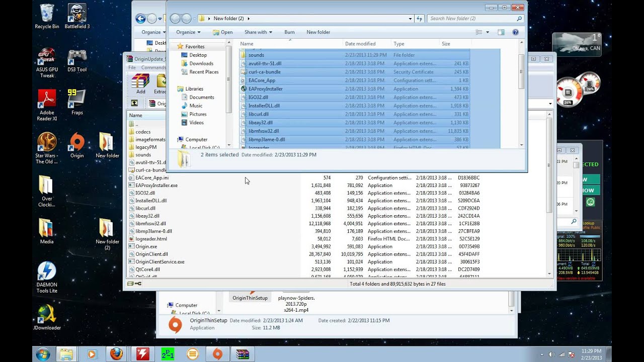Open Share with dropdown menu
Image resolution: width=644 pixels, height=362 pixels.
[258, 32]
